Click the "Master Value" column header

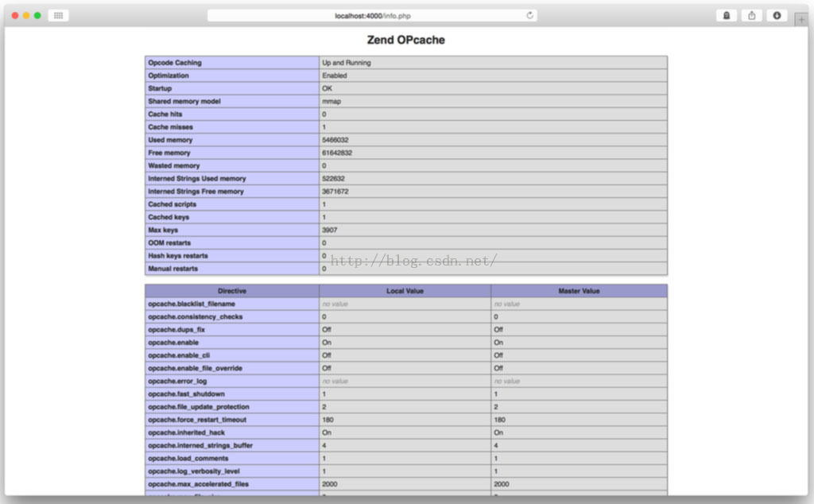click(x=579, y=291)
